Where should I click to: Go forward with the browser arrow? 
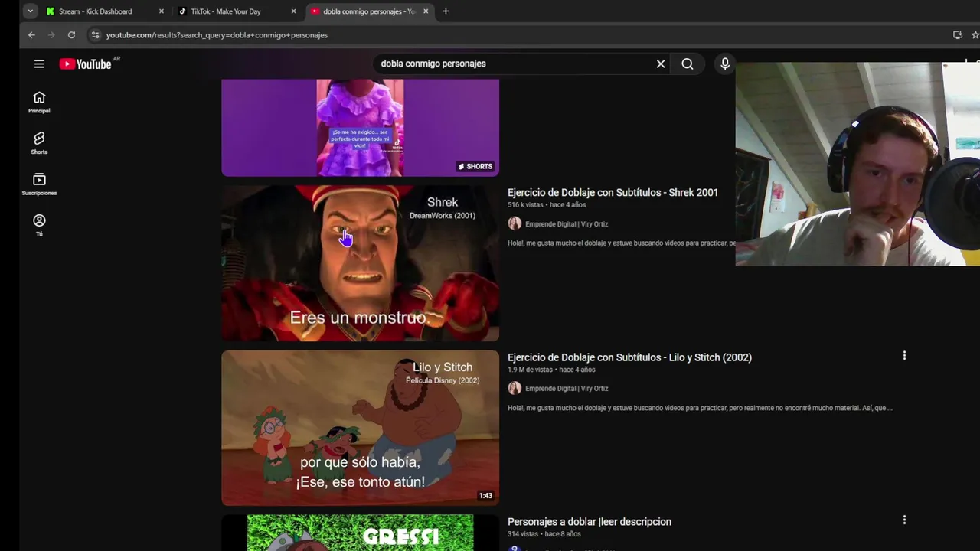pos(51,35)
